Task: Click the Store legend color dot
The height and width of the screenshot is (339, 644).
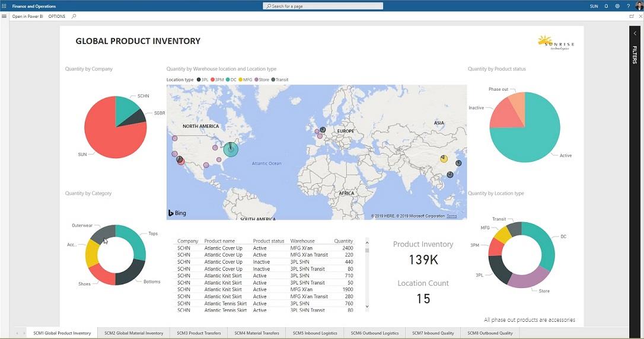Action: pos(257,79)
